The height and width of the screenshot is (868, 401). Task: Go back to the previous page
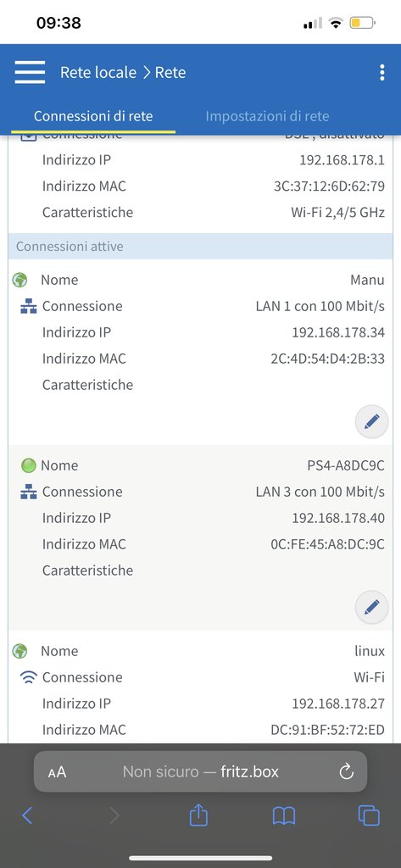click(x=27, y=815)
